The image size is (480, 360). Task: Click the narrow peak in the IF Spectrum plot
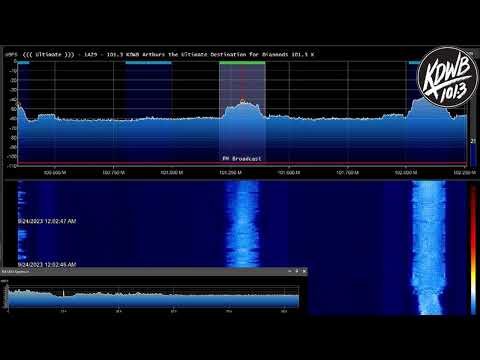coord(64,293)
